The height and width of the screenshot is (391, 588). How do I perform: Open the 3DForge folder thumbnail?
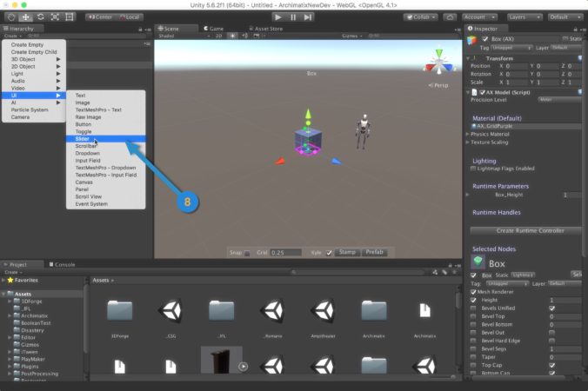[120, 310]
